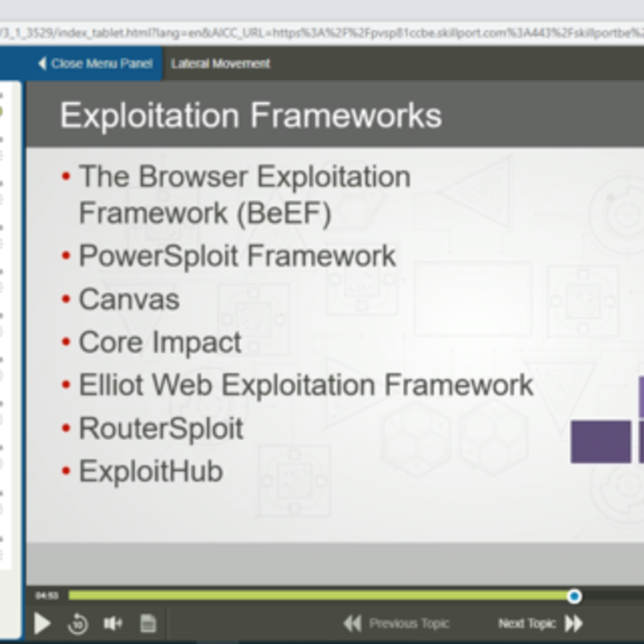Screen dimensions: 644x644
Task: Click the PowerSploit Framework bullet
Action: coord(237,256)
